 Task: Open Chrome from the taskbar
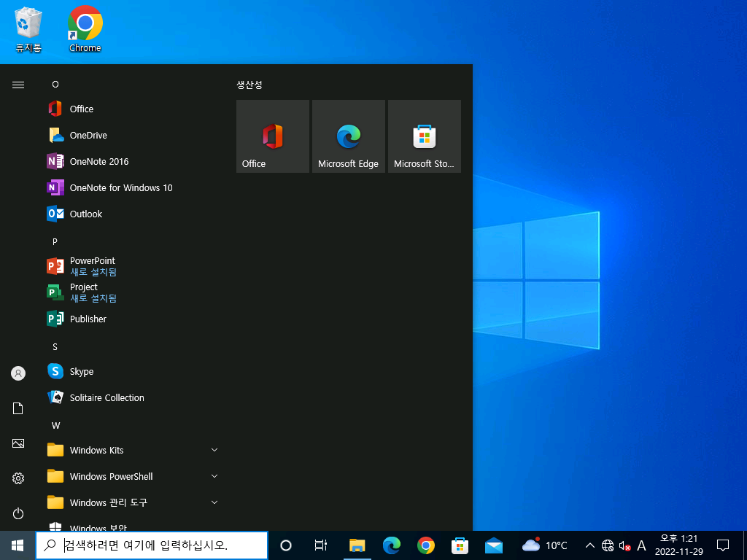click(426, 545)
